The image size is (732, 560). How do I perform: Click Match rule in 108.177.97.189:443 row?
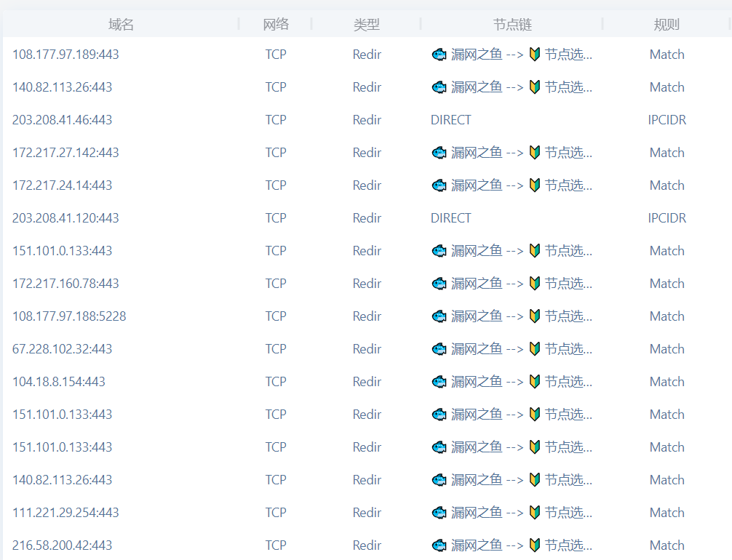[x=667, y=55]
